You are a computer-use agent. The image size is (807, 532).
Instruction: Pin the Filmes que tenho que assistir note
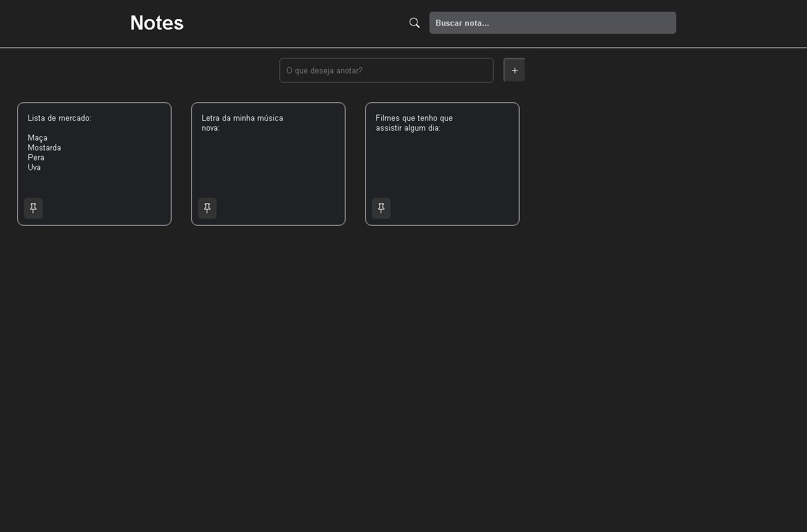click(381, 208)
